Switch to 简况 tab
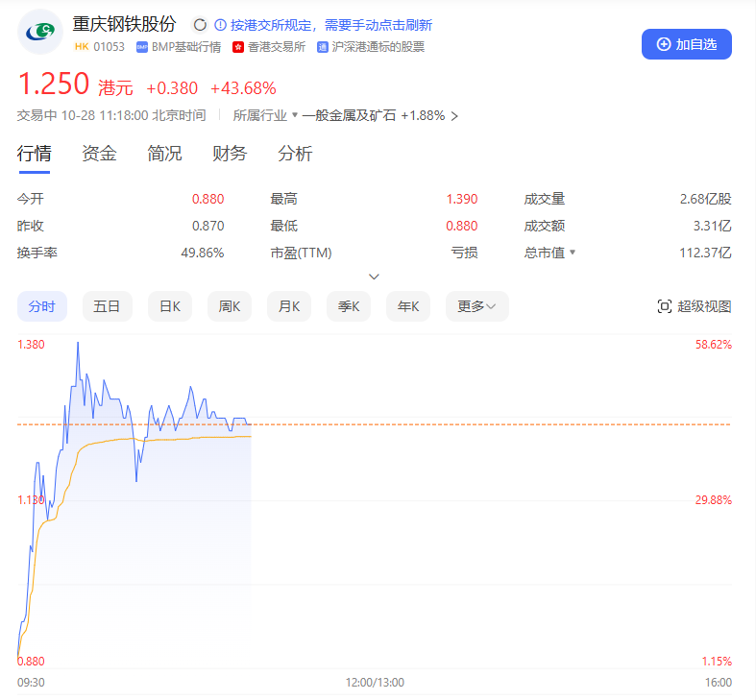The height and width of the screenshot is (700, 756). pyautogui.click(x=164, y=154)
